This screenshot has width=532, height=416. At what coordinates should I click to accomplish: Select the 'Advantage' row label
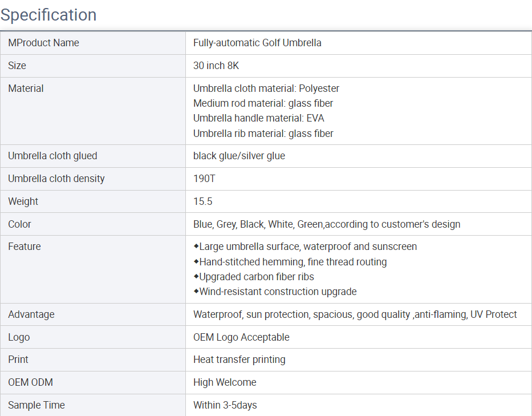[x=31, y=314]
